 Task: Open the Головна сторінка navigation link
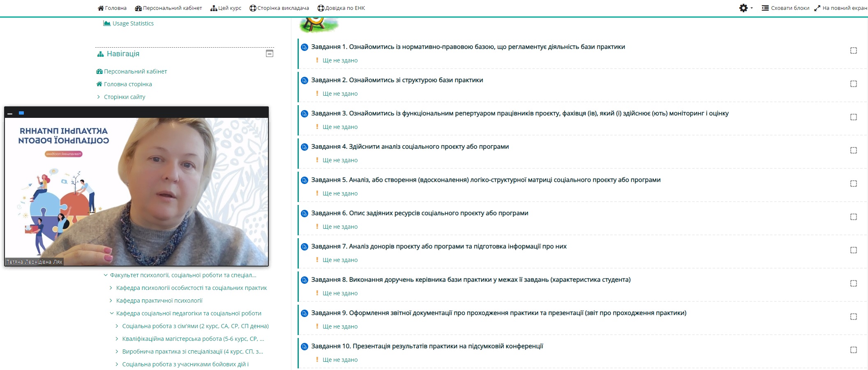click(x=128, y=84)
